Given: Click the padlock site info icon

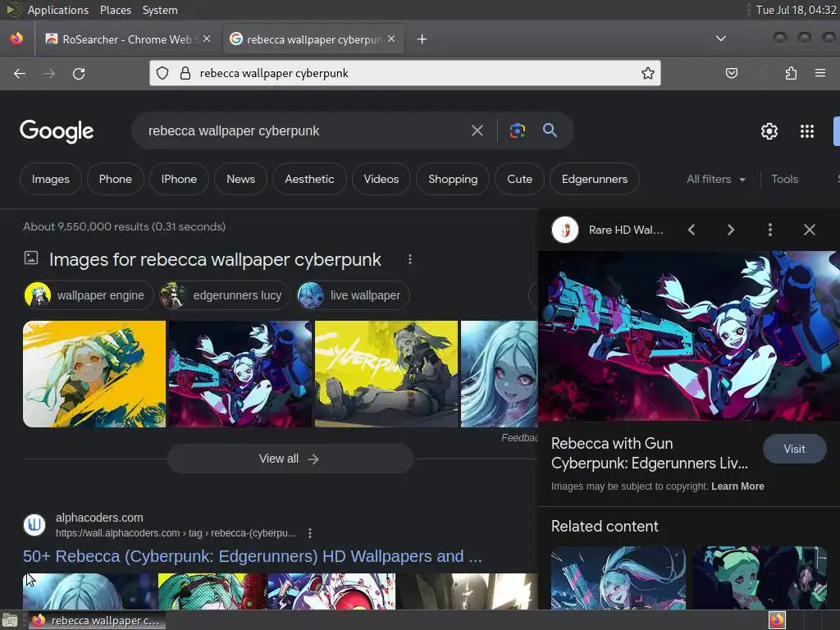Looking at the screenshot, I should point(185,73).
